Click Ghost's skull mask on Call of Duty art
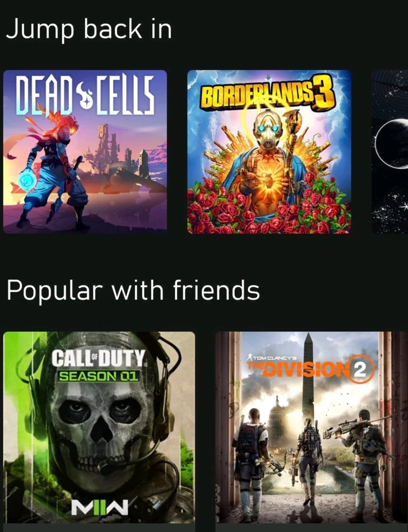 (x=100, y=428)
